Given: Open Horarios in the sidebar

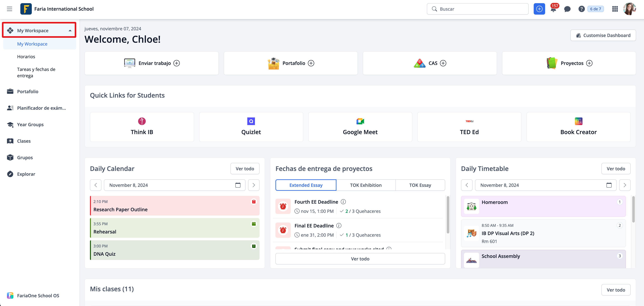Looking at the screenshot, I should click(26, 56).
